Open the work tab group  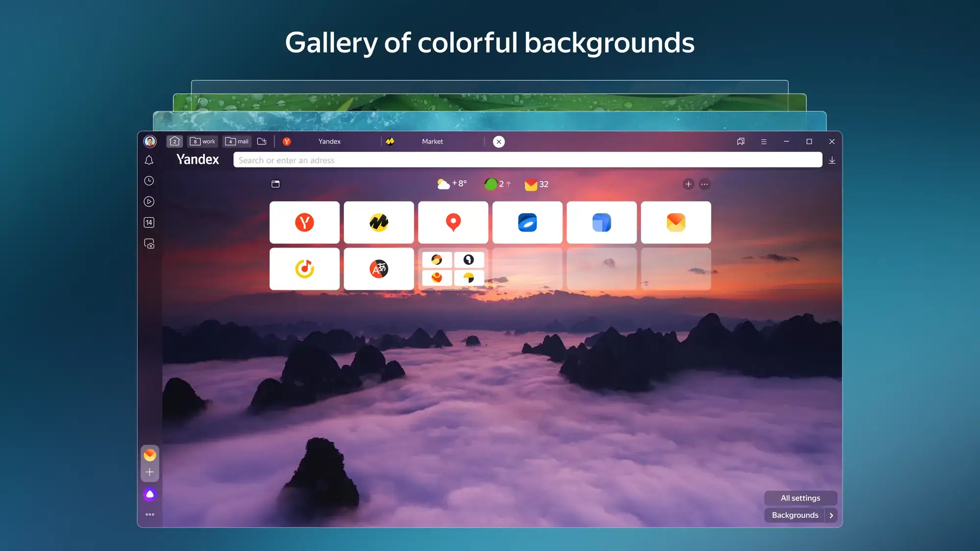pos(202,141)
